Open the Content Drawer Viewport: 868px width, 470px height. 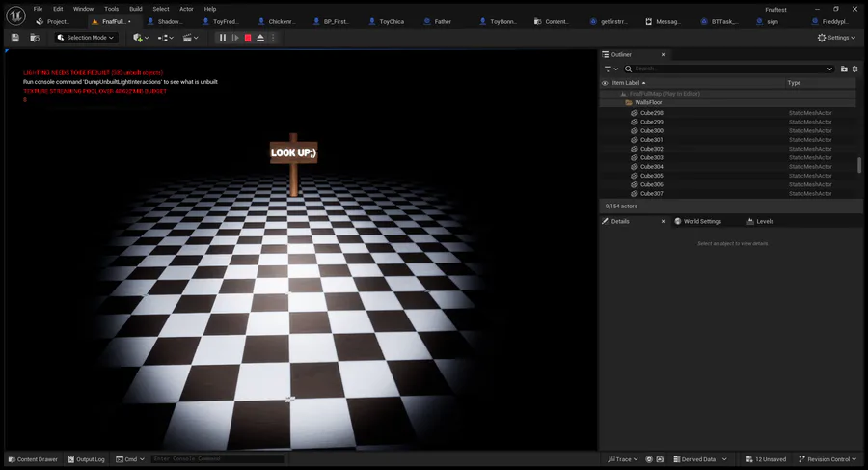(33, 459)
